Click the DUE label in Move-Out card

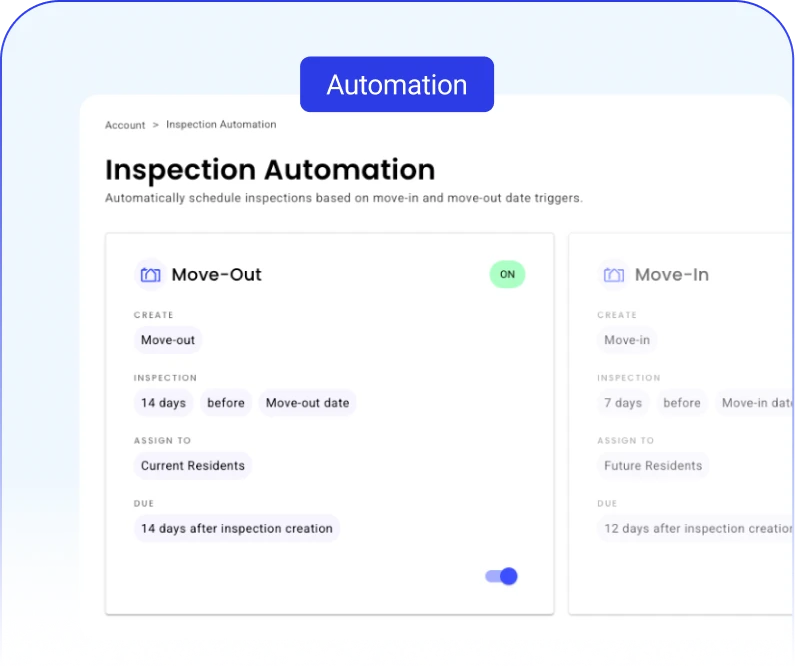[143, 503]
